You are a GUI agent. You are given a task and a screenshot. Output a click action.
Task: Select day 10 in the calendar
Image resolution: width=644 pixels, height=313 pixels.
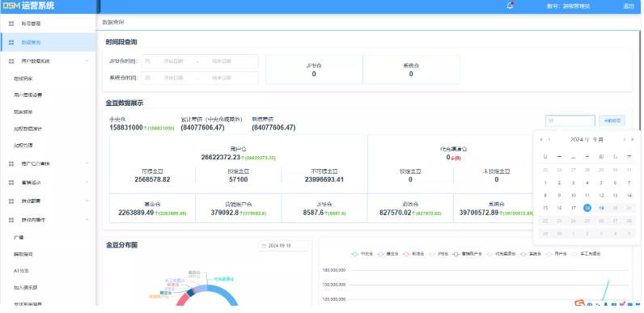(574, 196)
